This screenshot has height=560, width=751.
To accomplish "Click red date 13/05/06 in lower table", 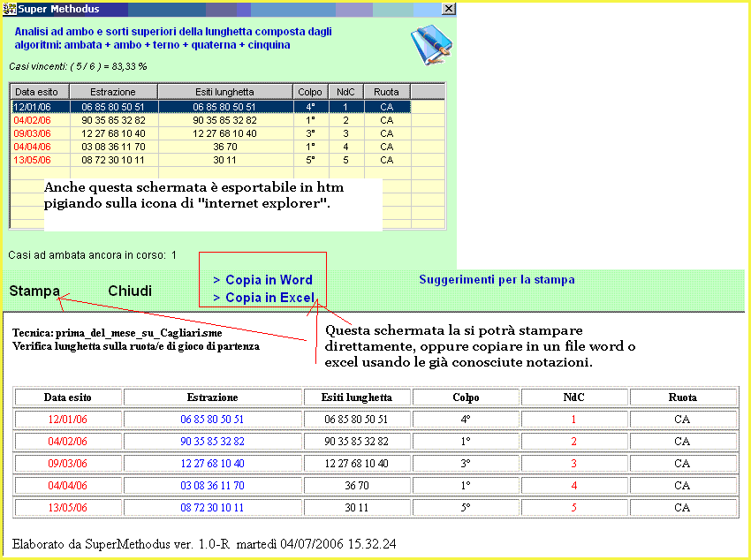I will [67, 507].
